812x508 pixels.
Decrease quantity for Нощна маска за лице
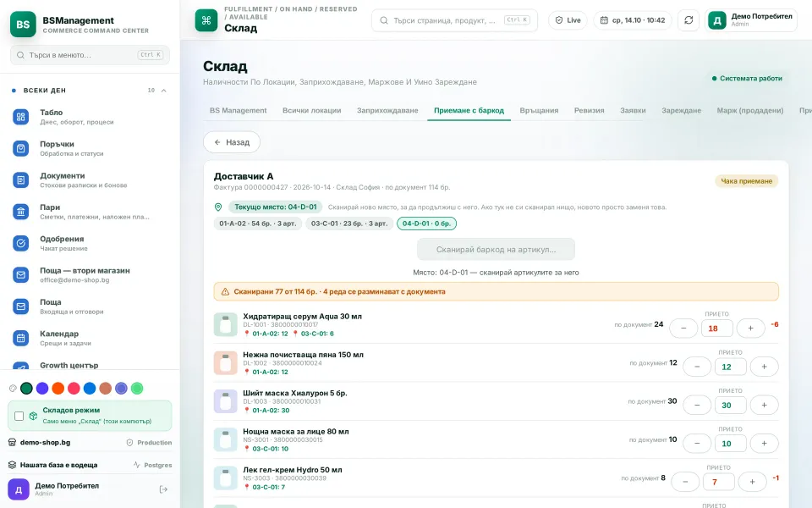(697, 443)
